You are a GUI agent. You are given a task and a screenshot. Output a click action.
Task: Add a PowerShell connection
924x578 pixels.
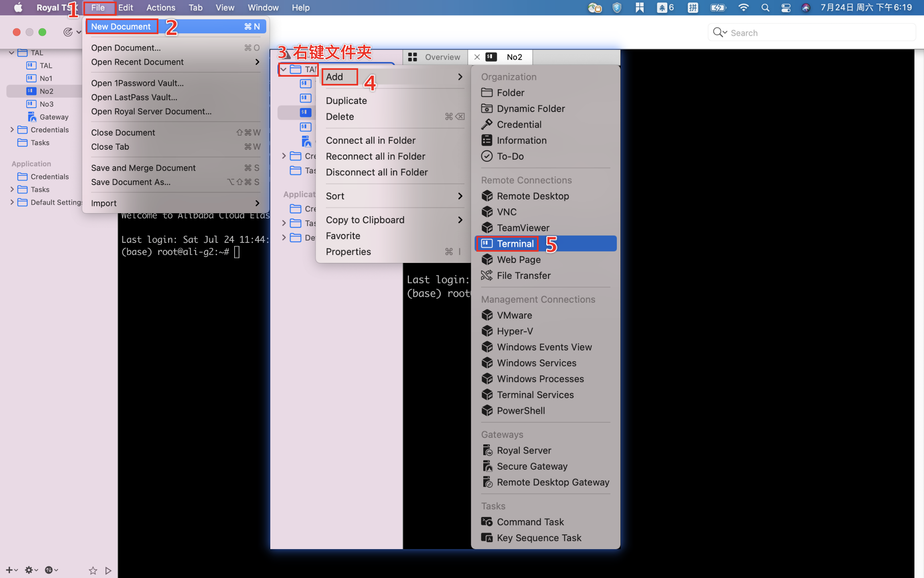[545, 411]
